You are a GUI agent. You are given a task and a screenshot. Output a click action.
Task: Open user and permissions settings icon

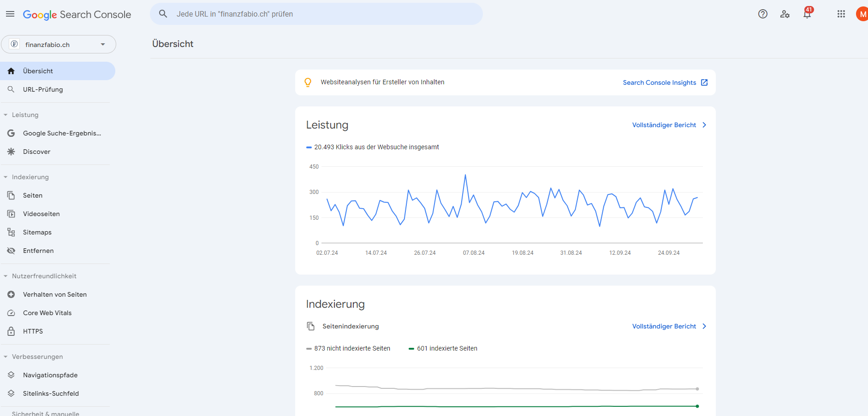pyautogui.click(x=785, y=14)
